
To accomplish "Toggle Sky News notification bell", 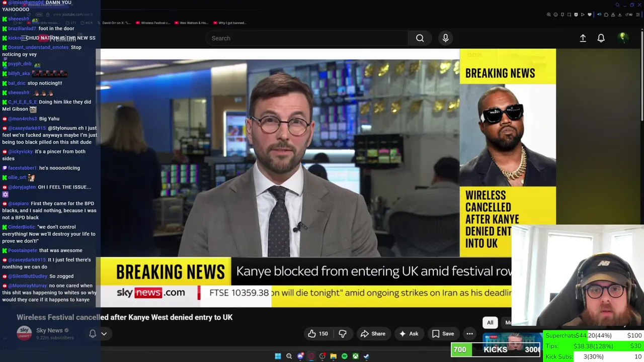I will click(93, 333).
